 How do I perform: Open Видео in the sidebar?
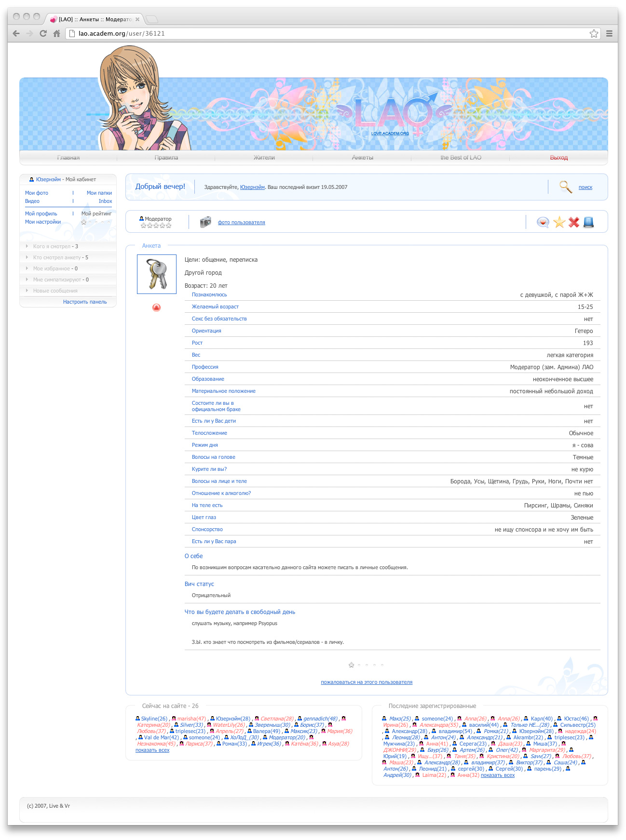click(32, 201)
